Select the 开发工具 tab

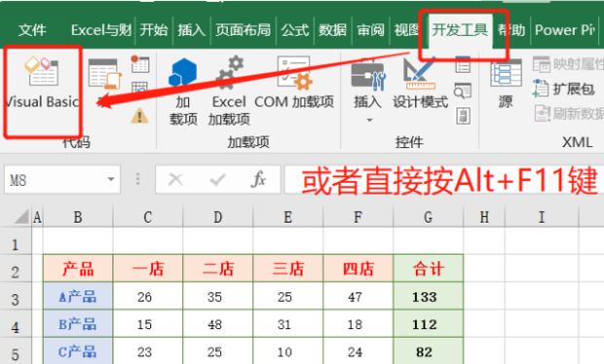460,30
